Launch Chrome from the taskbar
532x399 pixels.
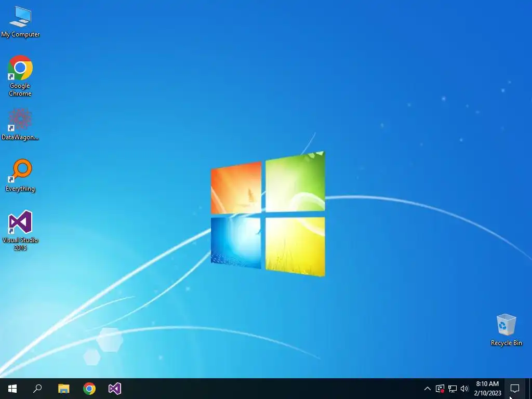tap(89, 389)
